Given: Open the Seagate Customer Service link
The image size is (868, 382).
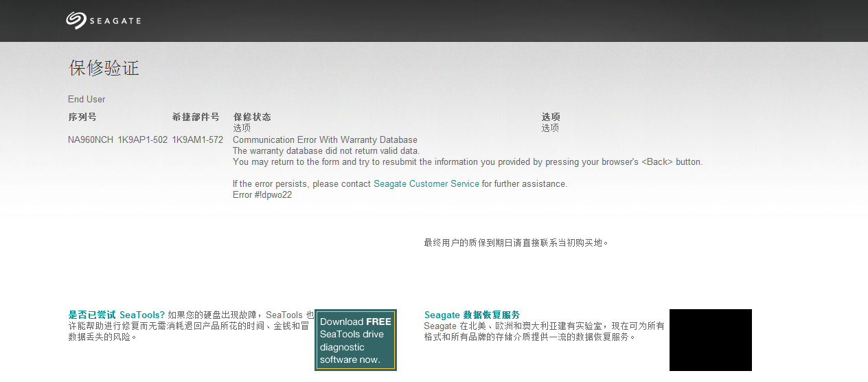Looking at the screenshot, I should tap(426, 184).
